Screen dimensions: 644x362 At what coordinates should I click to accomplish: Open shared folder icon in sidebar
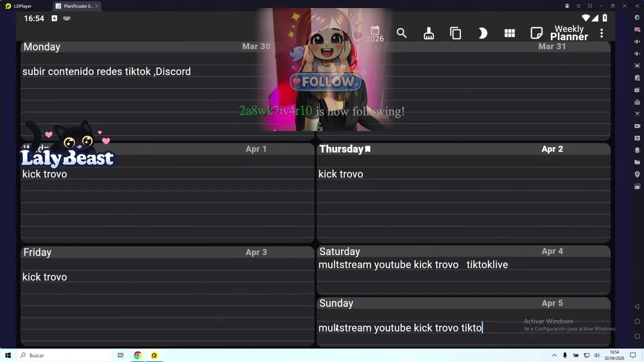(x=637, y=162)
